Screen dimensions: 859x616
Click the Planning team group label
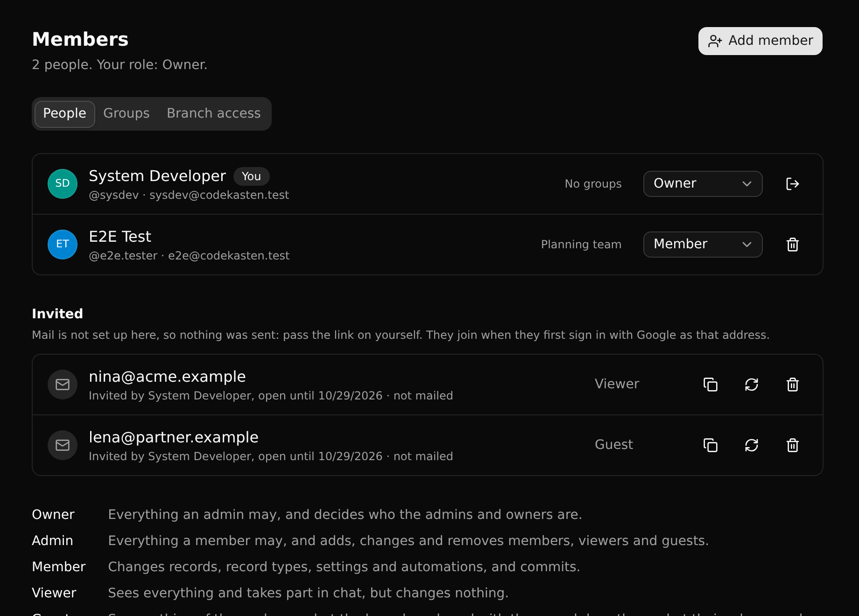(x=581, y=245)
